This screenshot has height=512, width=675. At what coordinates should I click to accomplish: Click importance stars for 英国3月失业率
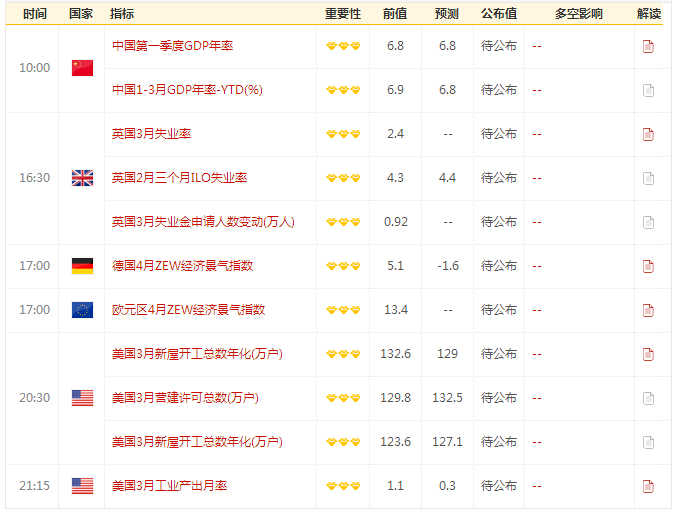343,134
